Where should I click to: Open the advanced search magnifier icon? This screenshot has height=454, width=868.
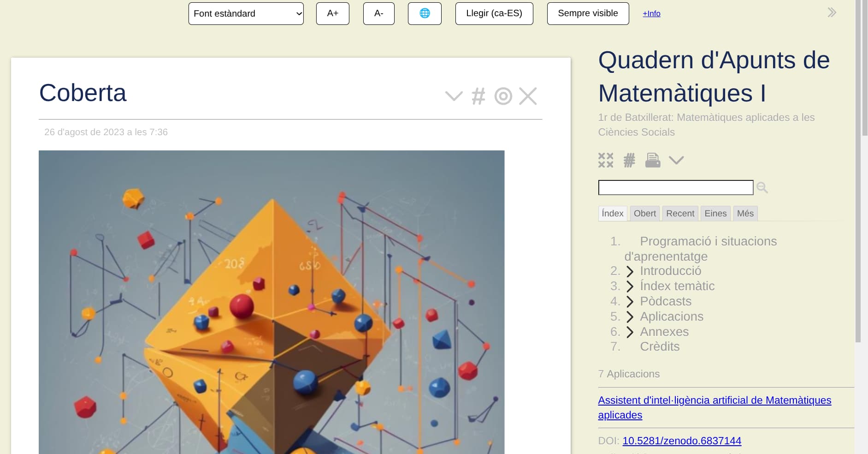[762, 187]
